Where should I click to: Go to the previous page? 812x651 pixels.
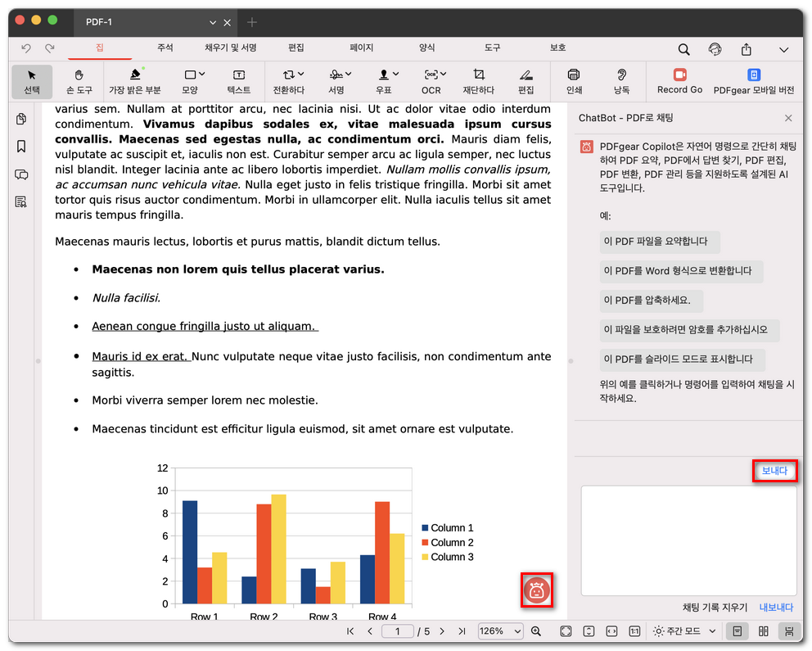(370, 631)
